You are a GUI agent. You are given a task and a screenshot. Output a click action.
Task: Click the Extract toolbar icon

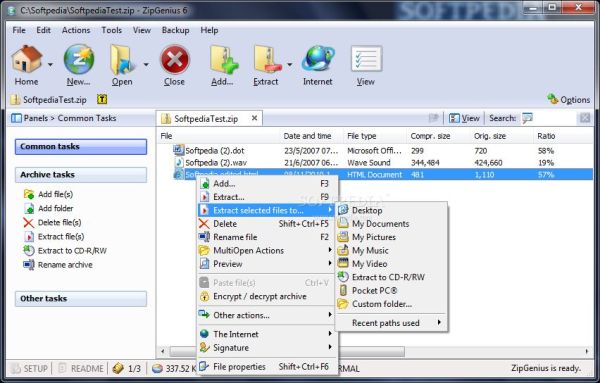click(267, 60)
